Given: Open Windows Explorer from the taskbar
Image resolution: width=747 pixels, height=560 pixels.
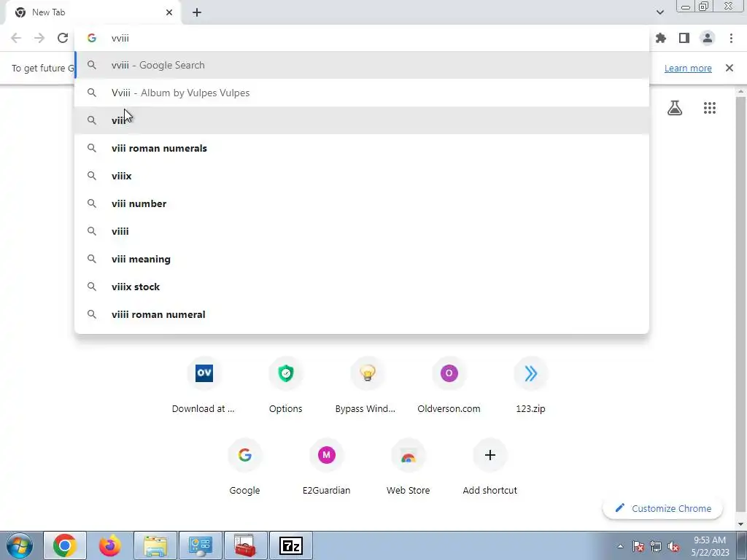Looking at the screenshot, I should (x=155, y=545).
